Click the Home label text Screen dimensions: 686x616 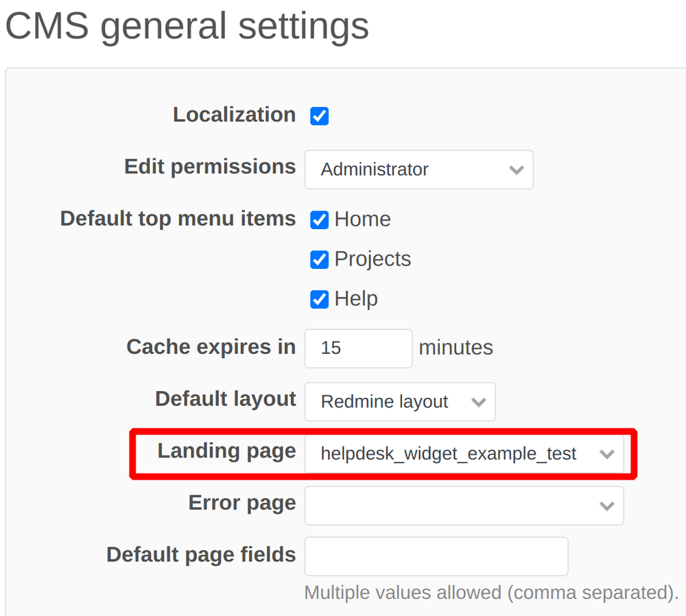(x=362, y=220)
